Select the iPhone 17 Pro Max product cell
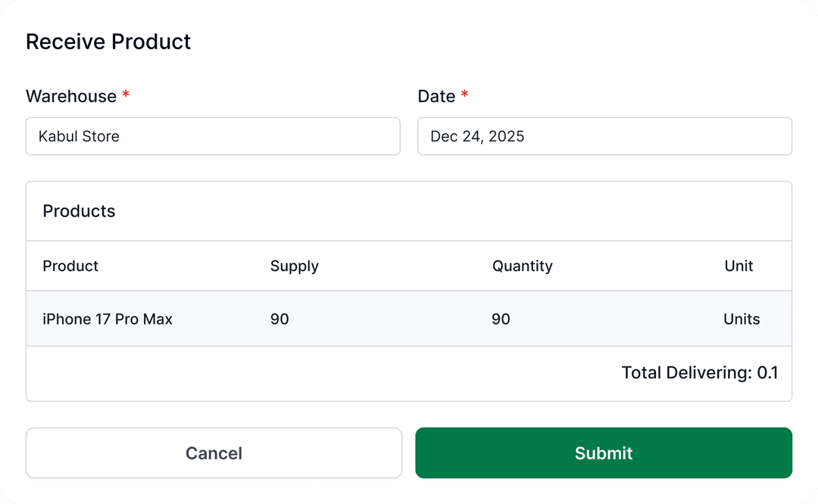The image size is (818, 504). coord(108,319)
